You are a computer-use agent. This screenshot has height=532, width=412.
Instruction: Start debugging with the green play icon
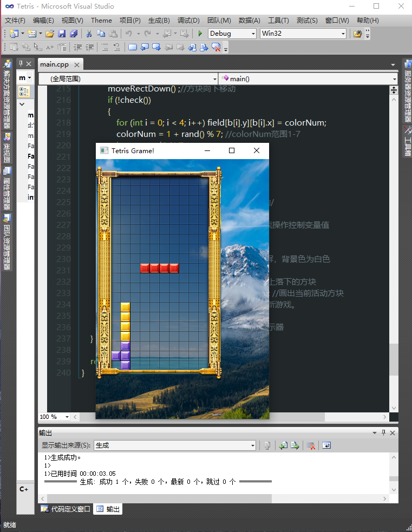(200, 34)
